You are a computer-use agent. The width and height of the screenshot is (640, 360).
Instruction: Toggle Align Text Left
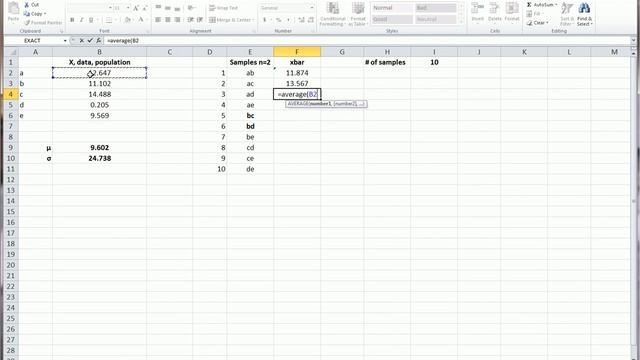point(158,20)
